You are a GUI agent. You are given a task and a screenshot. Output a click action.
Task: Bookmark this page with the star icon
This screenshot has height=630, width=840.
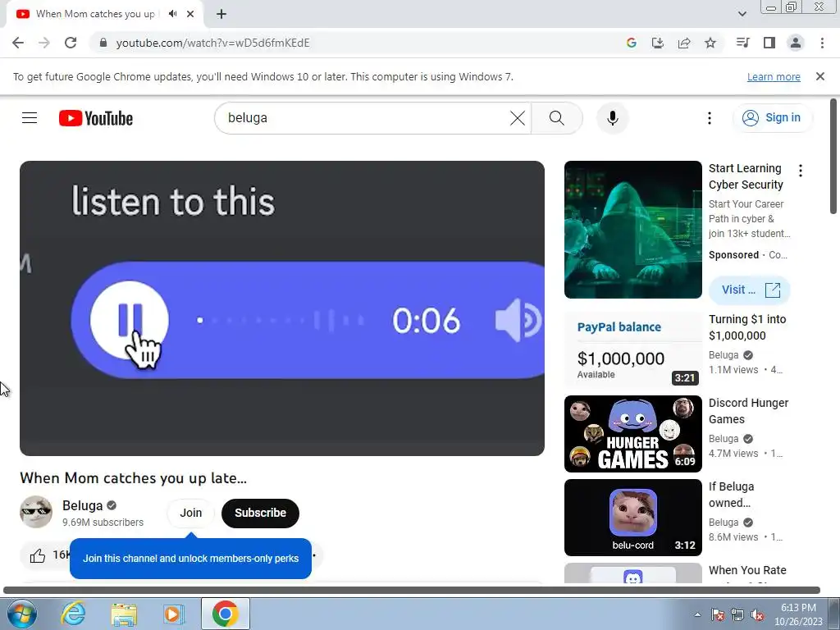(x=710, y=43)
